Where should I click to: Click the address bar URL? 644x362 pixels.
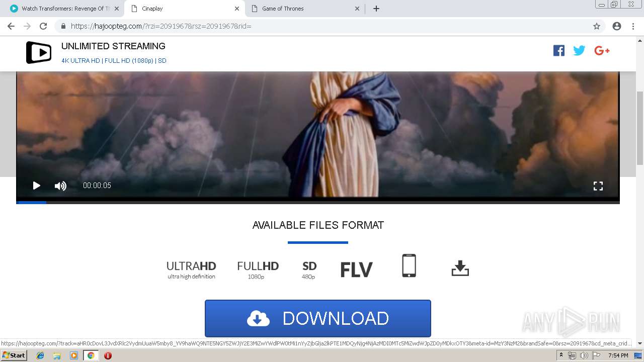161,26
